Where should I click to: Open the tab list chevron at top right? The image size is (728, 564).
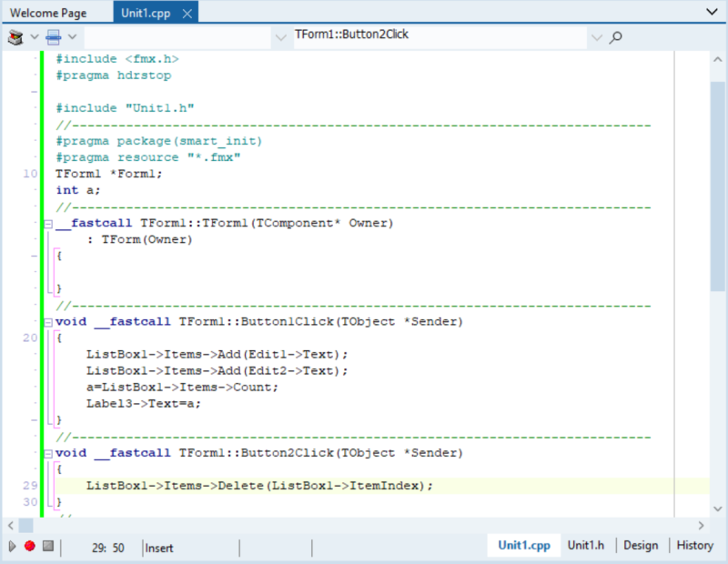tap(712, 12)
